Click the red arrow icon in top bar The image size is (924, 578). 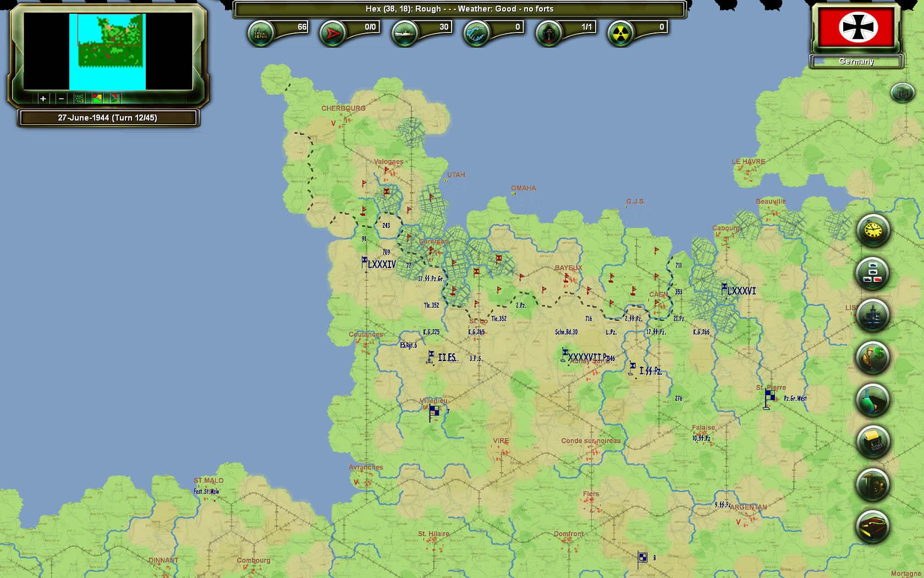click(332, 34)
